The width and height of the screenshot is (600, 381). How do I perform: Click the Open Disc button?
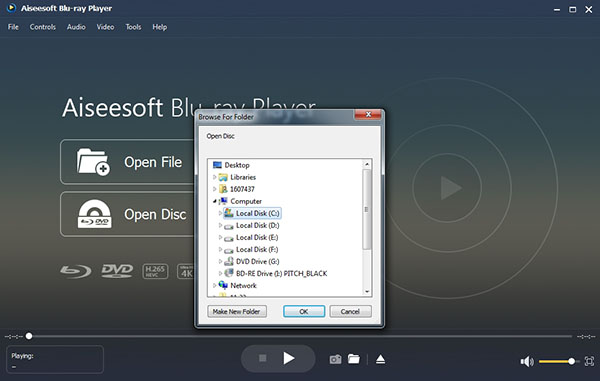pos(128,214)
